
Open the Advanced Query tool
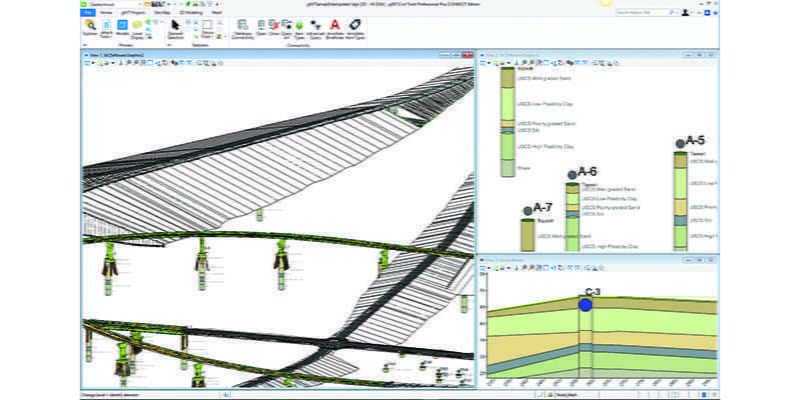tap(317, 27)
